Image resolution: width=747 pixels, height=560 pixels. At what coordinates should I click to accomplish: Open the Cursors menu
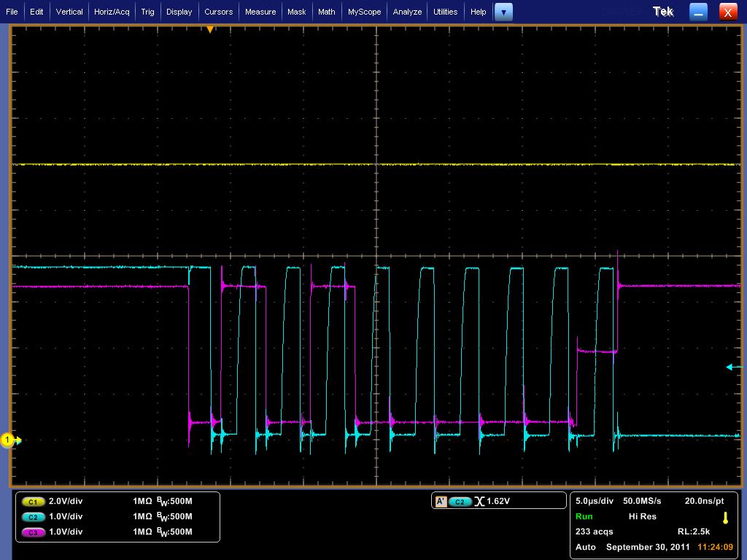click(218, 12)
